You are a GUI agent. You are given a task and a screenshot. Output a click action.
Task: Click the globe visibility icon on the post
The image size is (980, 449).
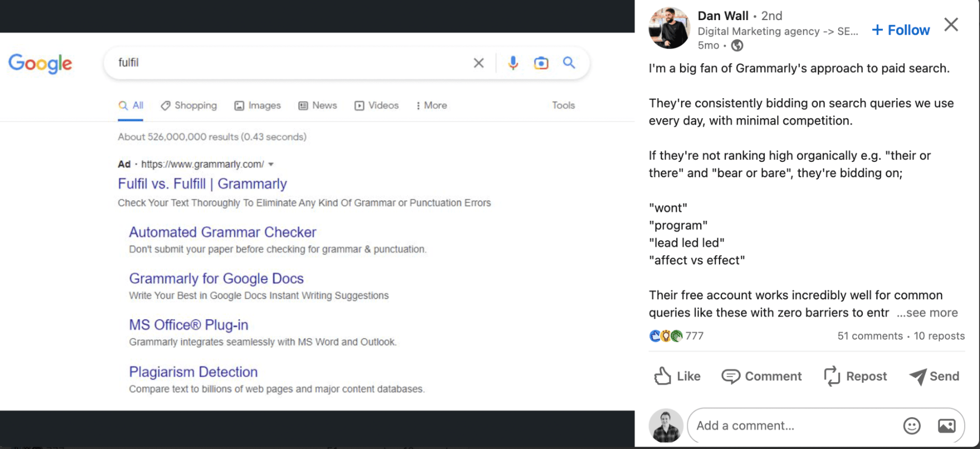737,45
